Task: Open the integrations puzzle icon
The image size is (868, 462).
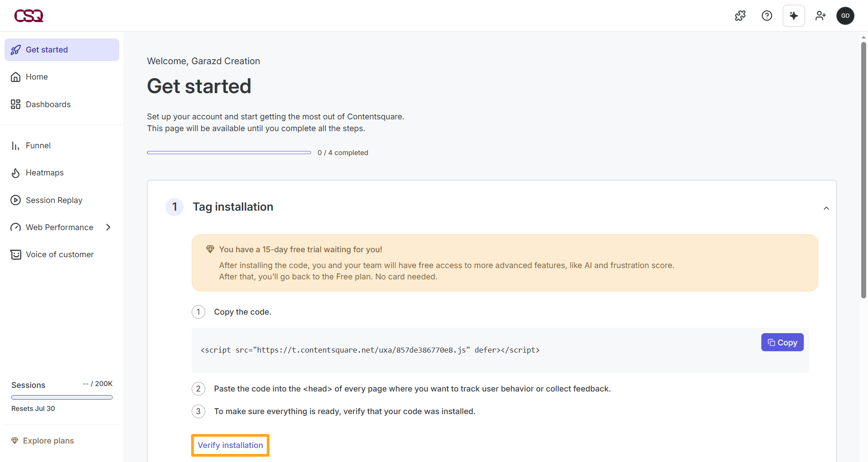Action: click(x=740, y=16)
